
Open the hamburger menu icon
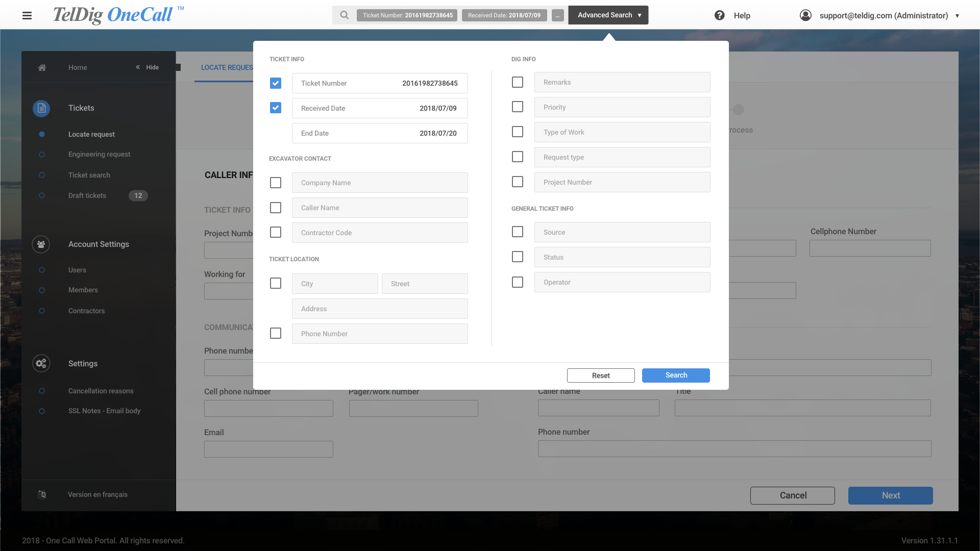27,15
